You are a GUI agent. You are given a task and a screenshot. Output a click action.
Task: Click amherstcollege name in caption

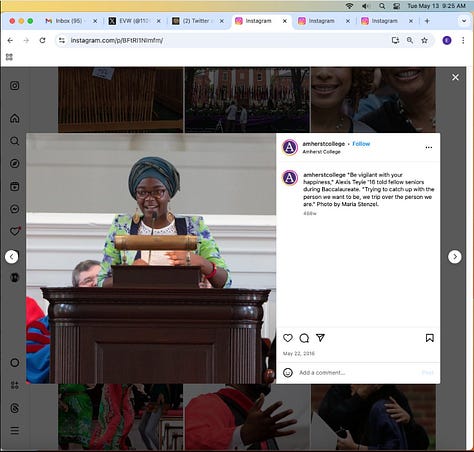click(x=324, y=175)
